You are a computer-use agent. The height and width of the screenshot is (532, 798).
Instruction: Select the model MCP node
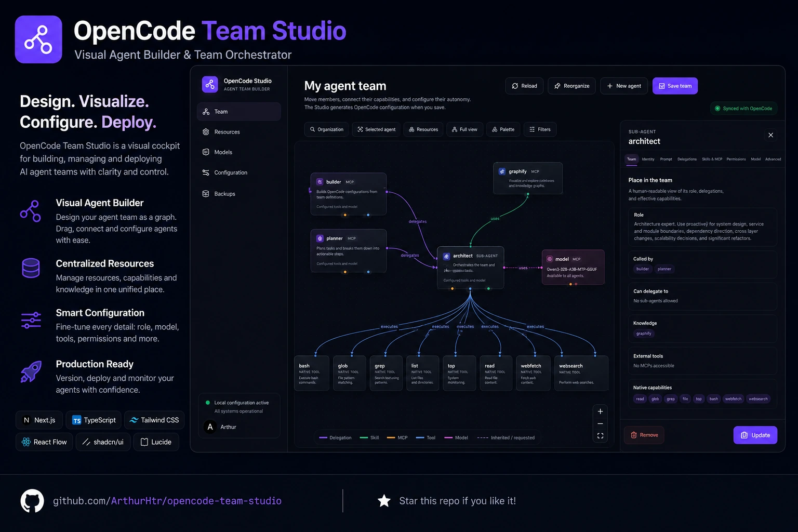click(573, 267)
